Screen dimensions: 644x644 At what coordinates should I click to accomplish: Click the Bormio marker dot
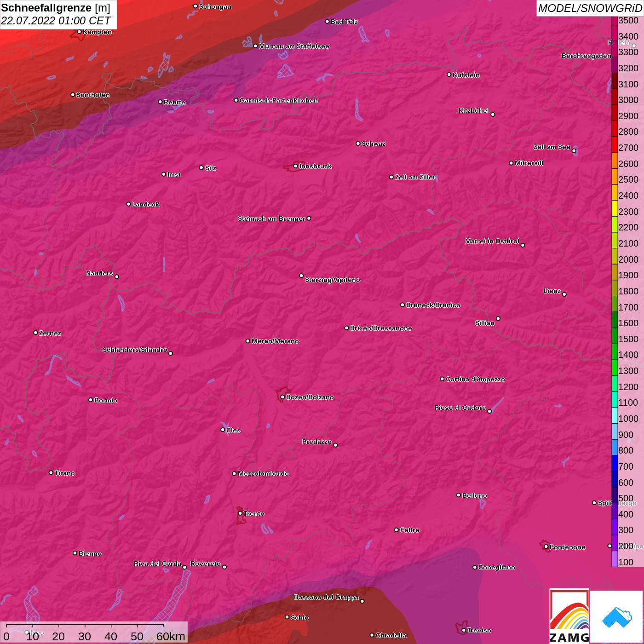click(91, 400)
